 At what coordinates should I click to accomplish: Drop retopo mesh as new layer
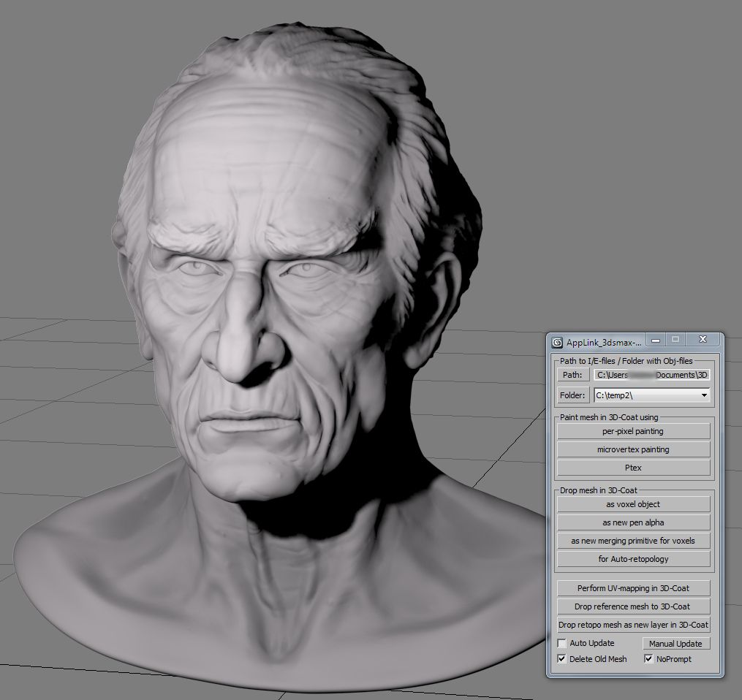click(632, 625)
